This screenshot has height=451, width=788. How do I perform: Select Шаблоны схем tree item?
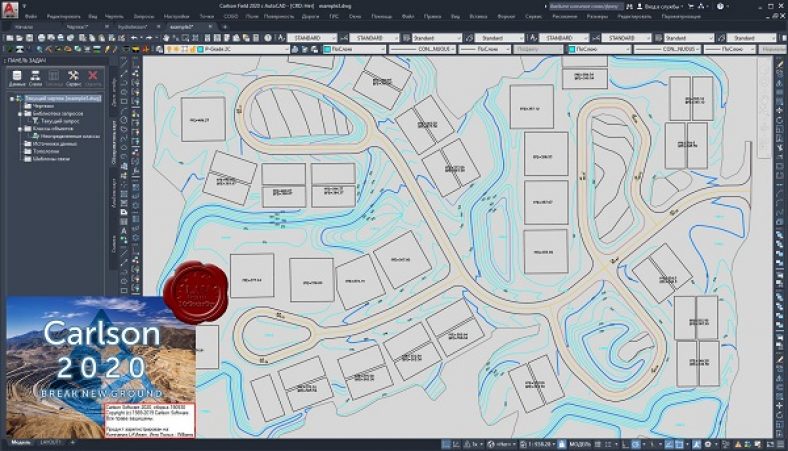pos(51,159)
